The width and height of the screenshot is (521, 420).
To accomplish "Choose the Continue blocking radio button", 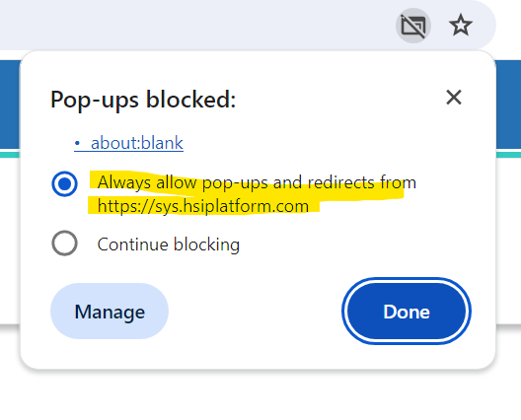I will (x=64, y=244).
